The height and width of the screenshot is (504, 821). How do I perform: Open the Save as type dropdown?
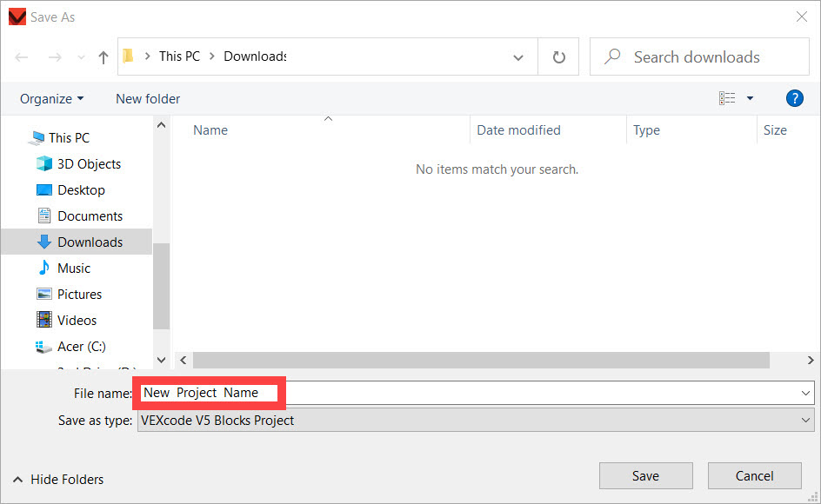click(x=476, y=421)
